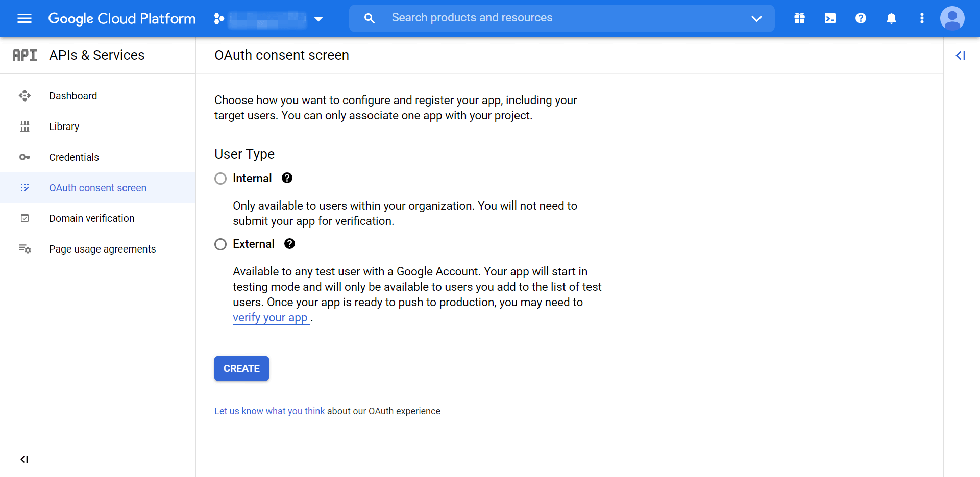Follow the verify your app link
The width and height of the screenshot is (980, 477).
[271, 317]
